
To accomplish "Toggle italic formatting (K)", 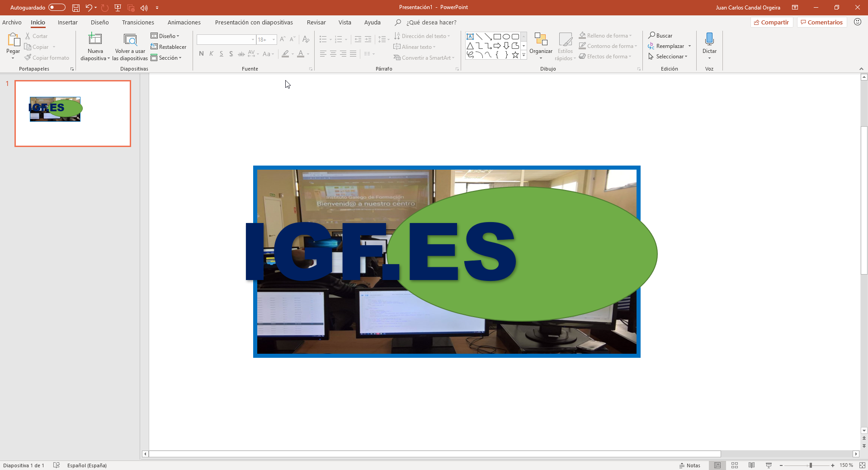I will pyautogui.click(x=211, y=53).
